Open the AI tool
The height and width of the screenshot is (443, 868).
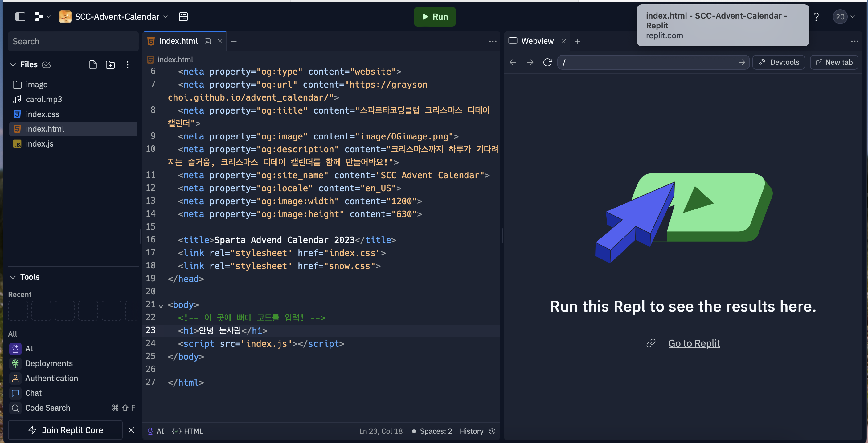[x=73, y=348]
